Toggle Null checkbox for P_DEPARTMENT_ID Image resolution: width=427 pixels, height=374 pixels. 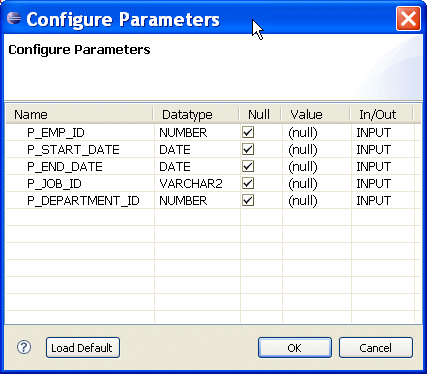coord(248,200)
